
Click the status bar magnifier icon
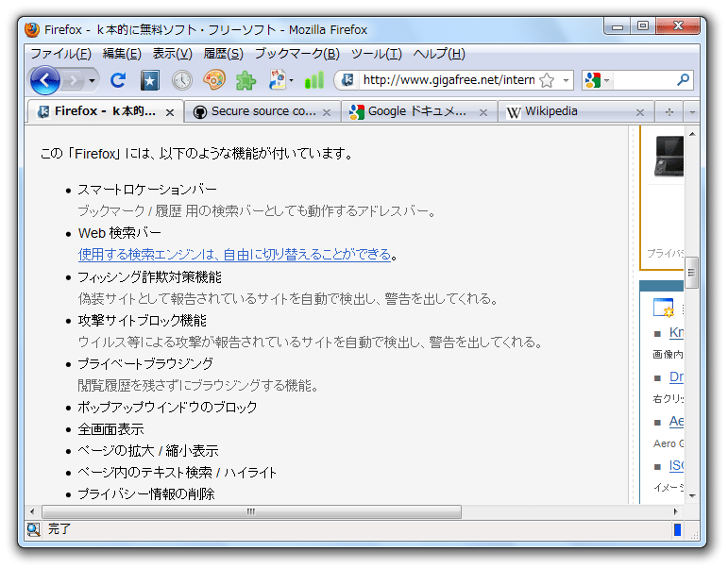pyautogui.click(x=34, y=529)
